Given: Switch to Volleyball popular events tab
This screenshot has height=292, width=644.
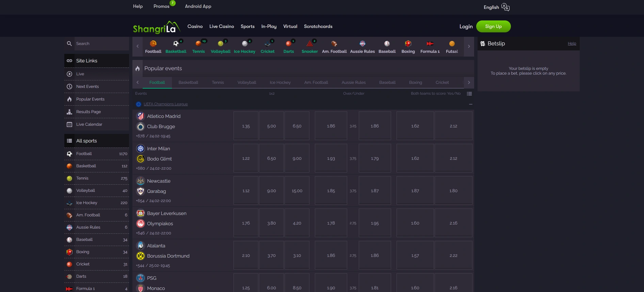Looking at the screenshot, I should coord(247,82).
